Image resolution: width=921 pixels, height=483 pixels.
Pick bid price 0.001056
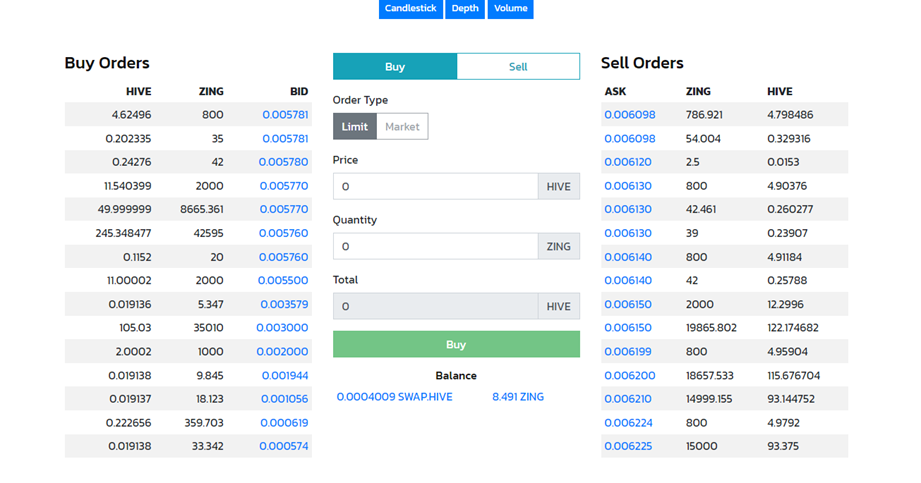[284, 399]
